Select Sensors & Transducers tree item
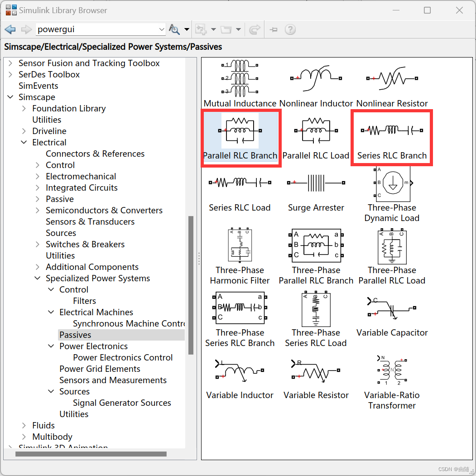Screen dimensions: 476x476 (90, 221)
